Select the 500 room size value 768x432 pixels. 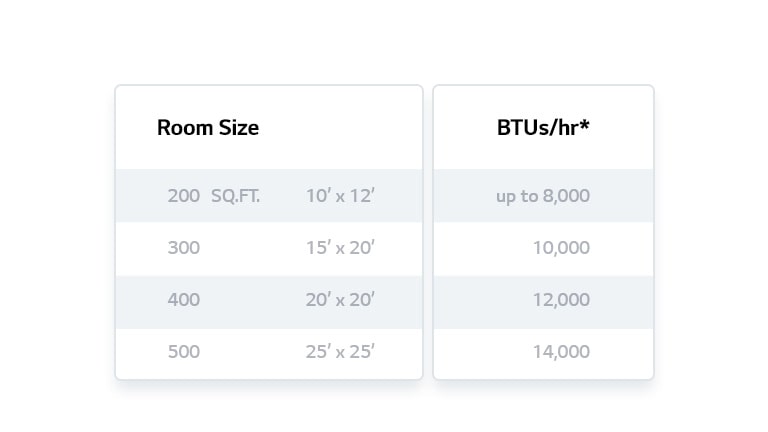pyautogui.click(x=184, y=352)
